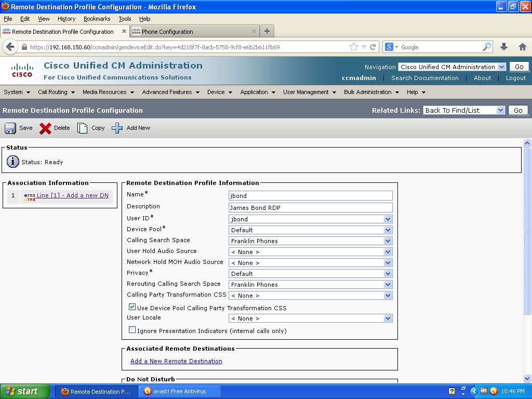The image size is (532, 399).
Task: Click the bookmark star icon in address bar
Action: click(353, 47)
